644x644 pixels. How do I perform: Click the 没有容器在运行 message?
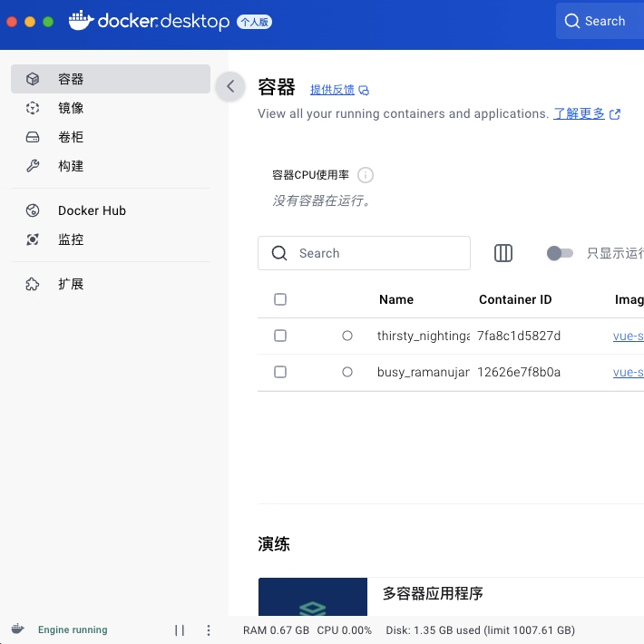(322, 200)
